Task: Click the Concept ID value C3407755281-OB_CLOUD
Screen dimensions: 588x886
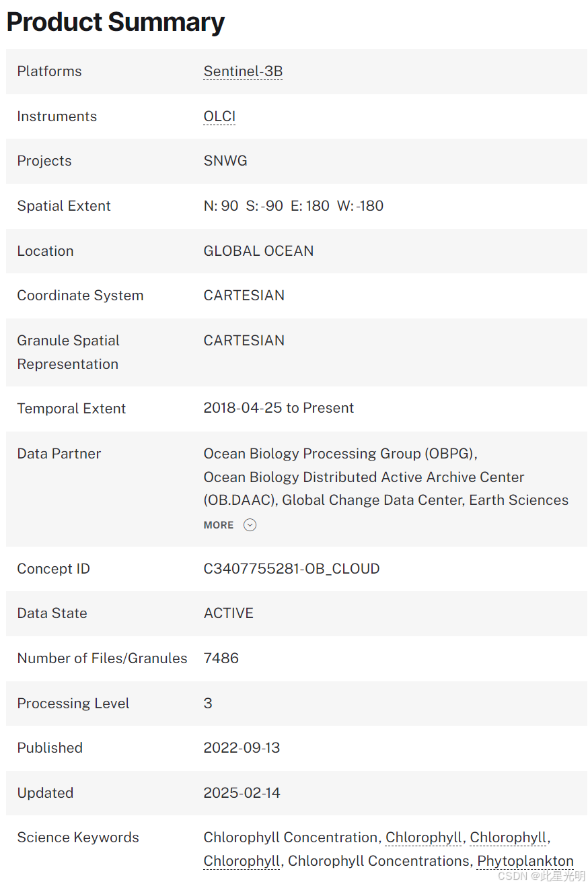Action: [x=292, y=569]
